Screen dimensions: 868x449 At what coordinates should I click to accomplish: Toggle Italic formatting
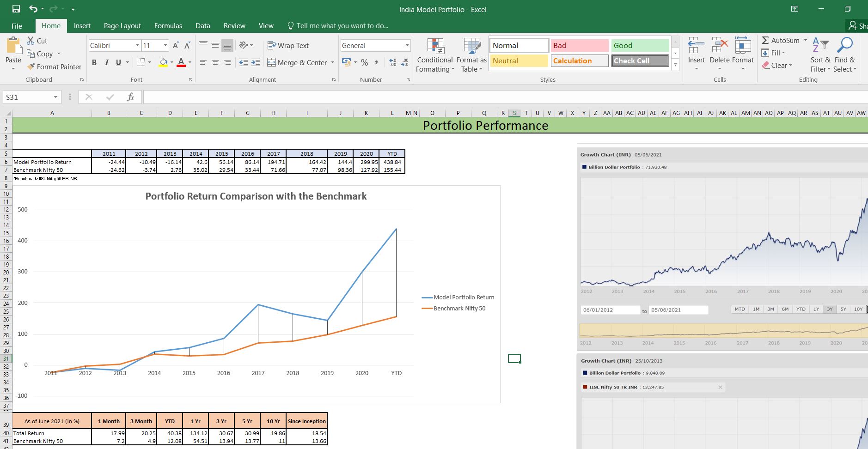107,62
